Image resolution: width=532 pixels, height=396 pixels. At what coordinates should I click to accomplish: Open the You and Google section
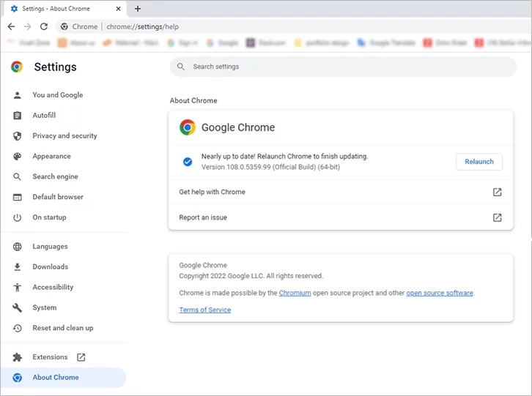point(57,95)
